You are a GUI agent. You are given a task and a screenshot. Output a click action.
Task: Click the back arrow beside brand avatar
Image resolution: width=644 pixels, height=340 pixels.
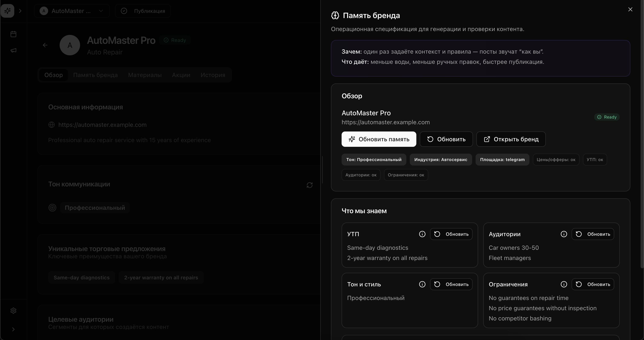(x=45, y=45)
